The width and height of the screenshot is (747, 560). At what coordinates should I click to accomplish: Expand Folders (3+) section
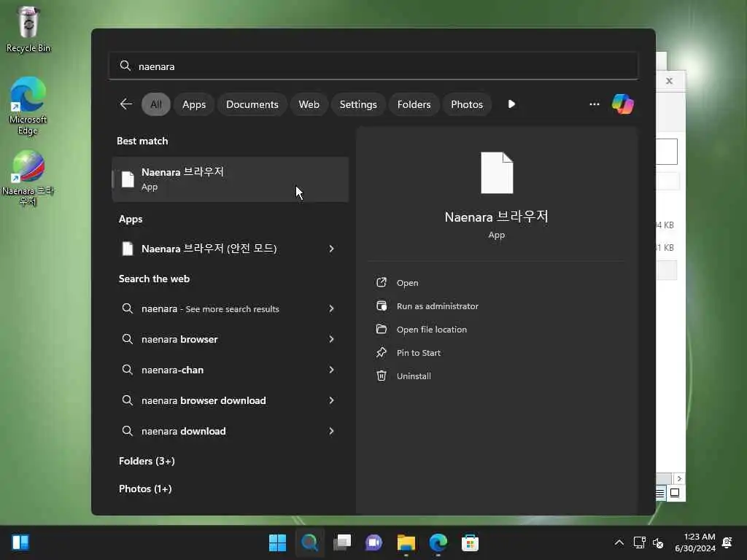click(x=147, y=461)
